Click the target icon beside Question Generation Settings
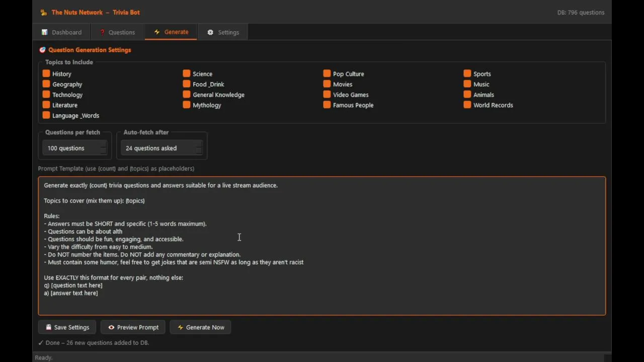This screenshot has height=362, width=644. click(42, 50)
